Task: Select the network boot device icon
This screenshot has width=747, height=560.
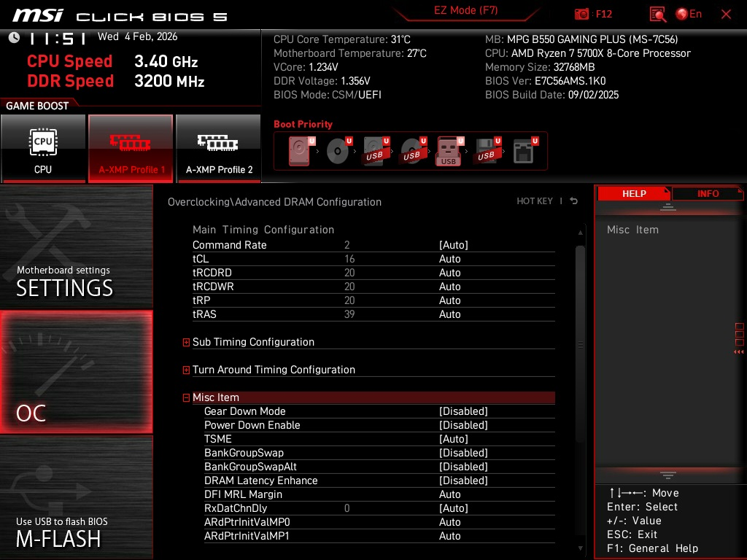Action: pos(525,150)
